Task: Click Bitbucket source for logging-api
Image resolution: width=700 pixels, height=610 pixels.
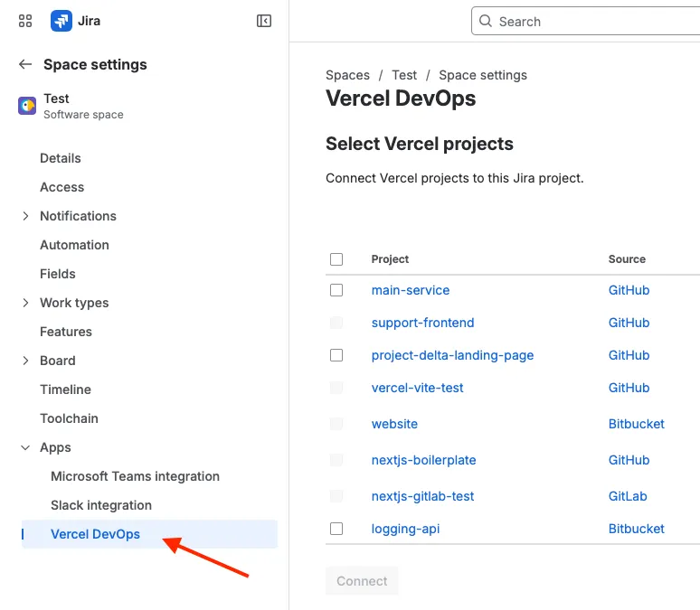Action: coord(637,529)
